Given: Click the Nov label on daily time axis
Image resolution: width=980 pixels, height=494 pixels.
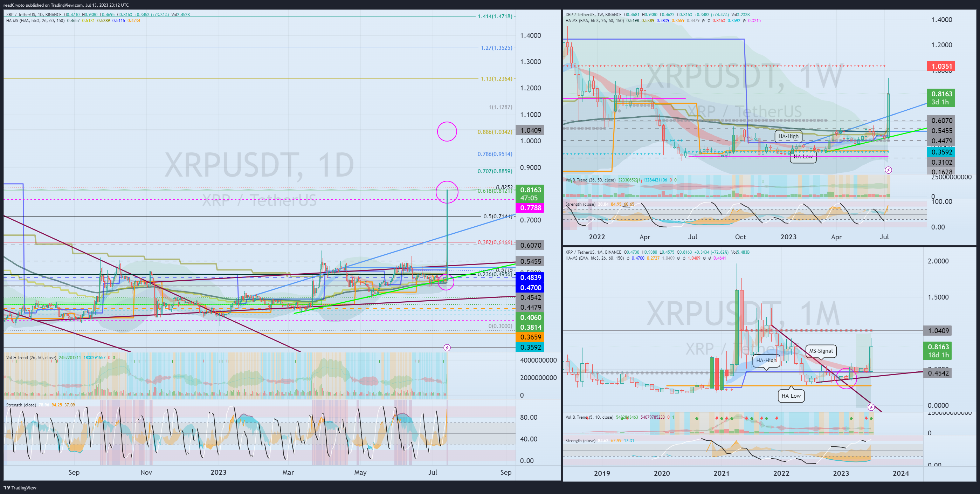Looking at the screenshot, I should tap(146, 472).
